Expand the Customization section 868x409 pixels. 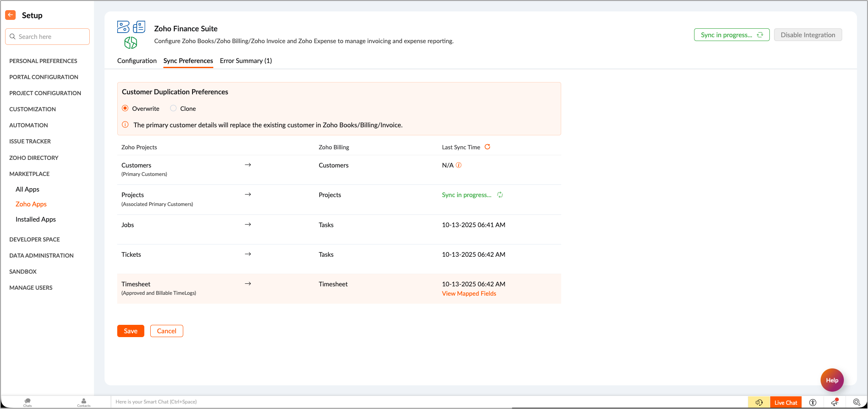tap(33, 109)
